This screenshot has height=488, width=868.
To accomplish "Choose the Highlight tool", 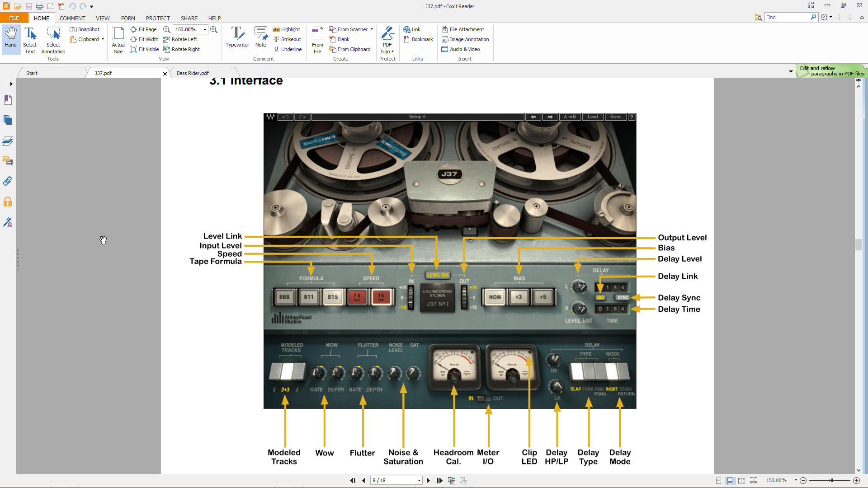I will click(x=286, y=29).
